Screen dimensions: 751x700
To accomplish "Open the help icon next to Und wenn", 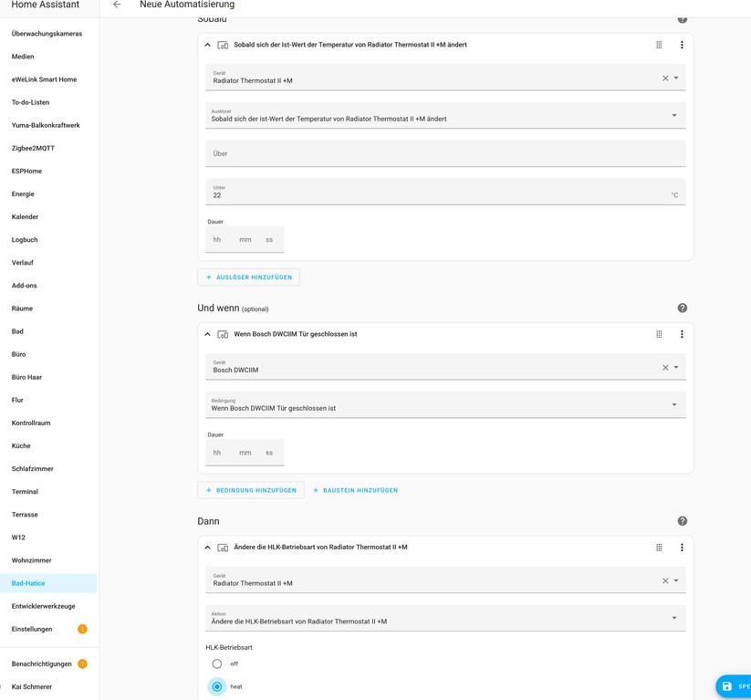I will 682,308.
